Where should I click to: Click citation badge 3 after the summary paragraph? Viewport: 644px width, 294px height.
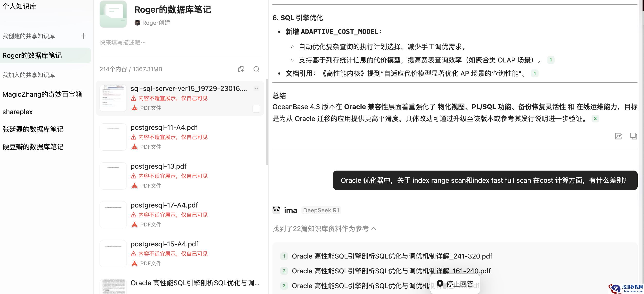595,119
